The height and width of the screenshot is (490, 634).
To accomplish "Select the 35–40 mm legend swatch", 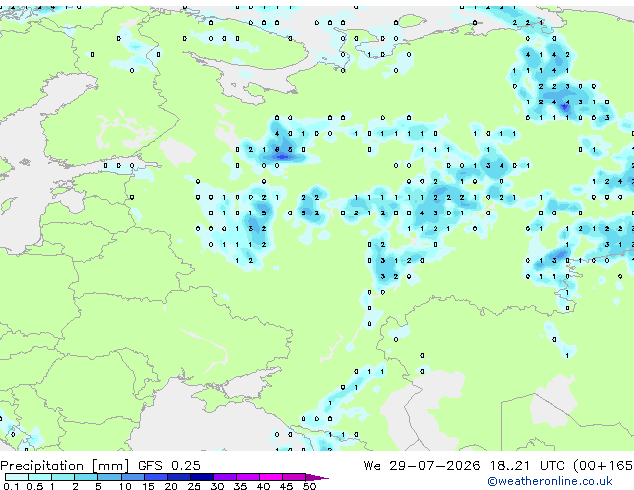I will (x=247, y=477).
